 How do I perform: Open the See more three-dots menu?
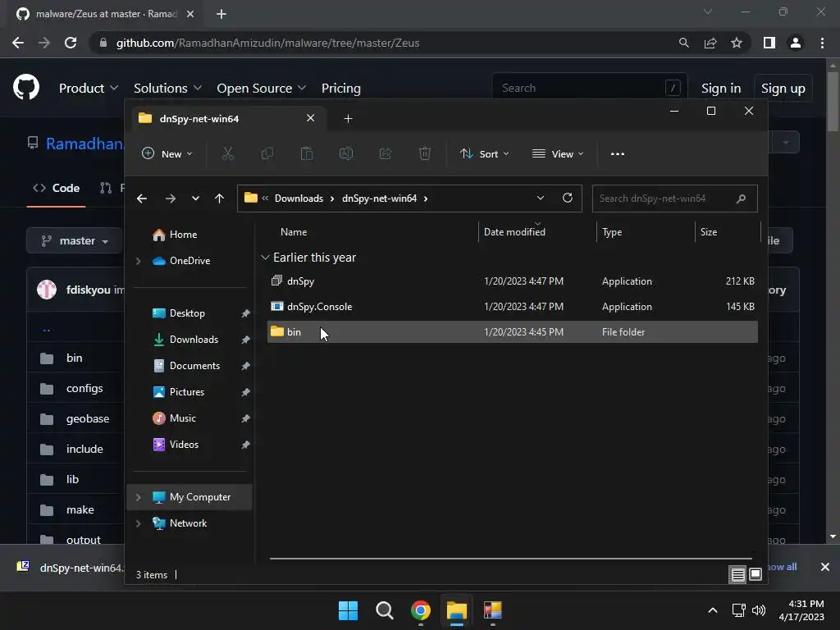[618, 153]
